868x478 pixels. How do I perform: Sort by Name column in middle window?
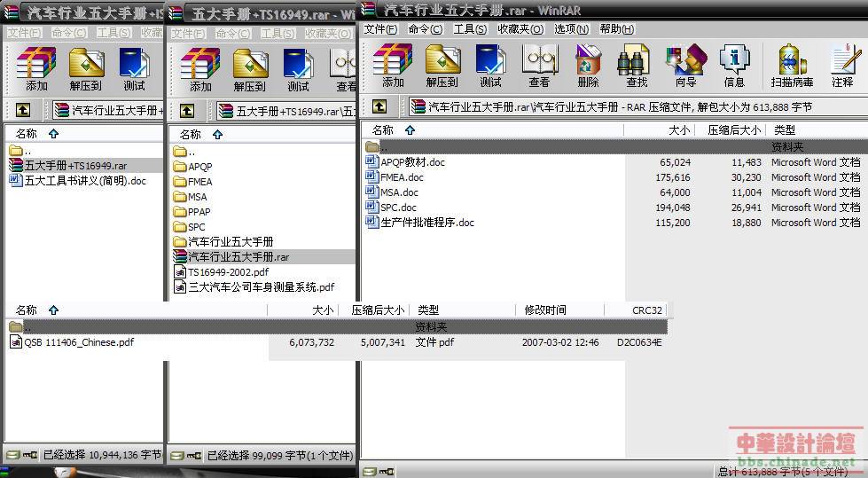pos(262,135)
